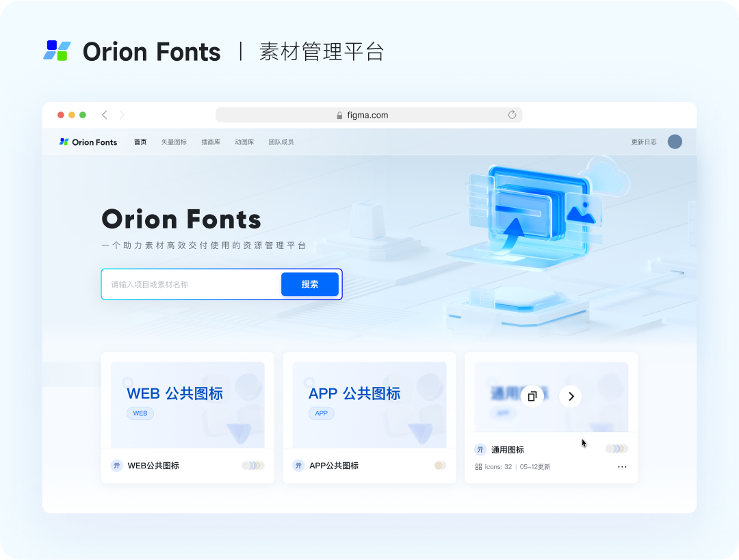Reload the page with refresh icon

coord(512,114)
